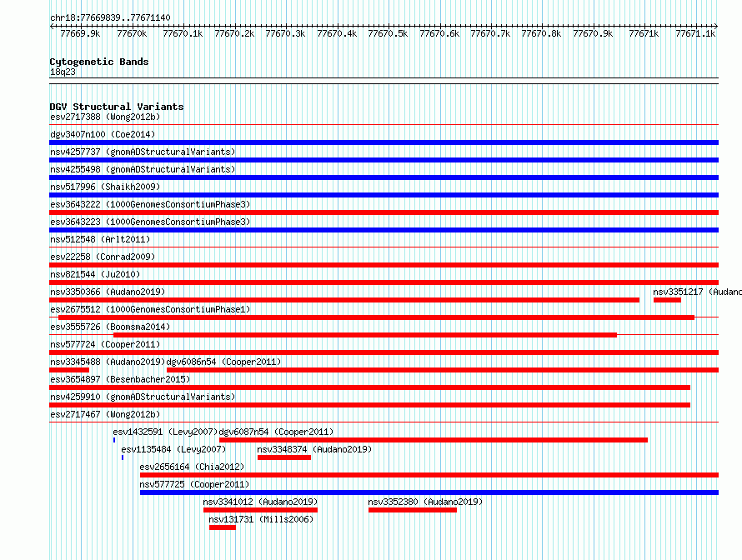Select the dgv3407n100 (Coe2014) variant label
The height and width of the screenshot is (560, 742).
coord(103,134)
